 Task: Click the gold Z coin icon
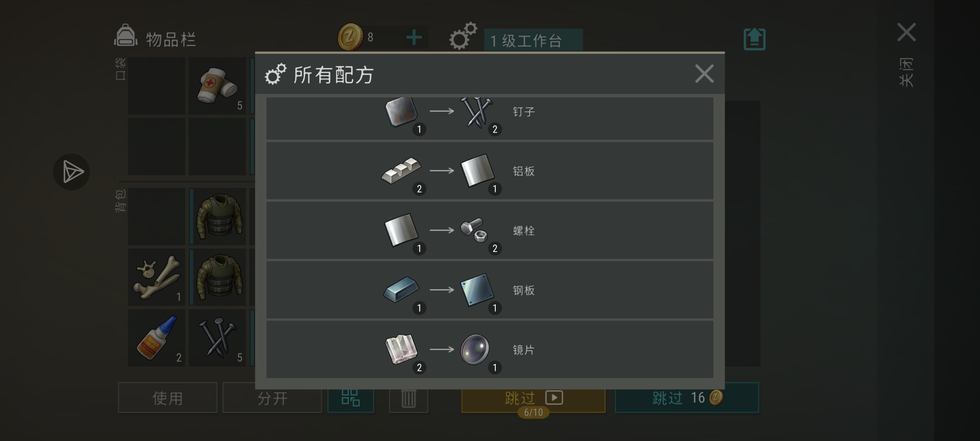point(350,37)
